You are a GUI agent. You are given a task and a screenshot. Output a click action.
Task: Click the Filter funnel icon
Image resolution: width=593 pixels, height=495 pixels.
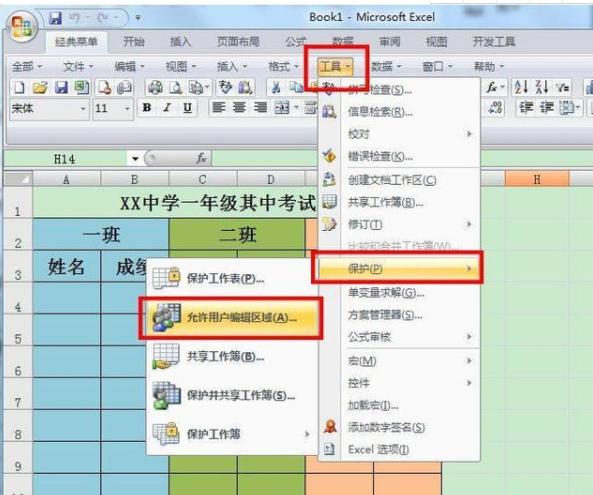click(562, 88)
